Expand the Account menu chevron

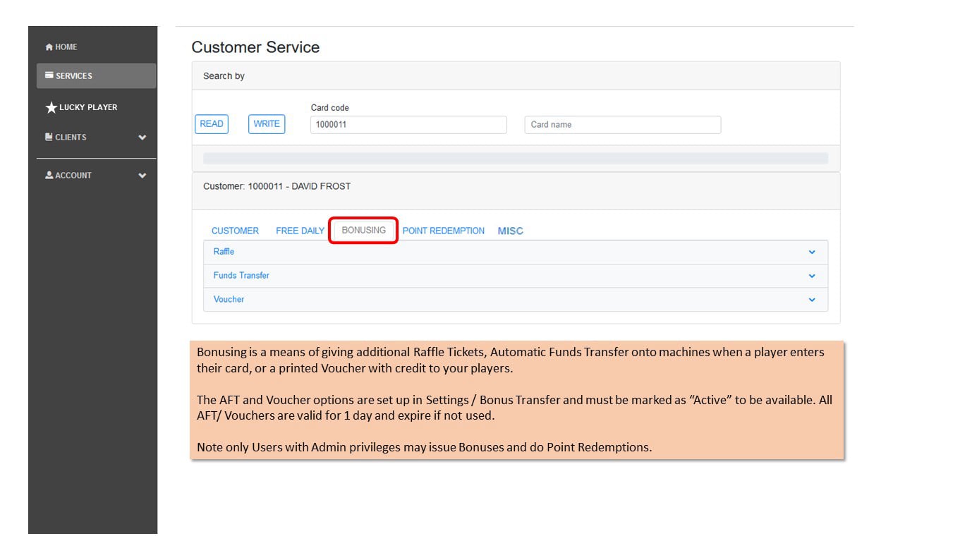pyautogui.click(x=142, y=176)
